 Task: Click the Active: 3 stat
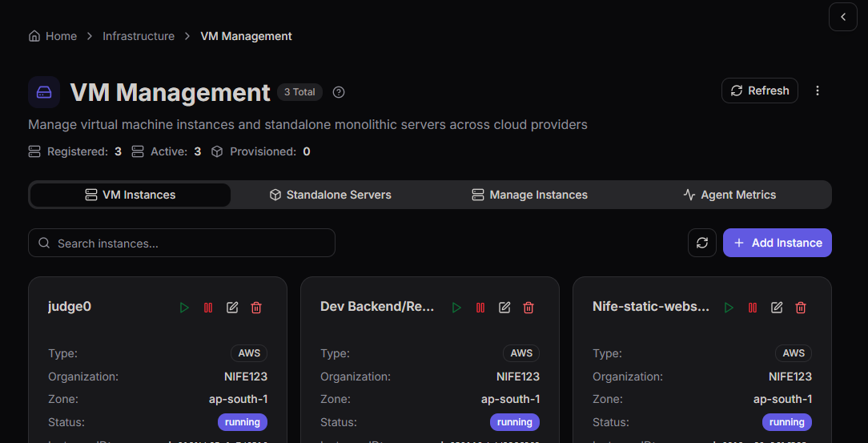click(166, 151)
